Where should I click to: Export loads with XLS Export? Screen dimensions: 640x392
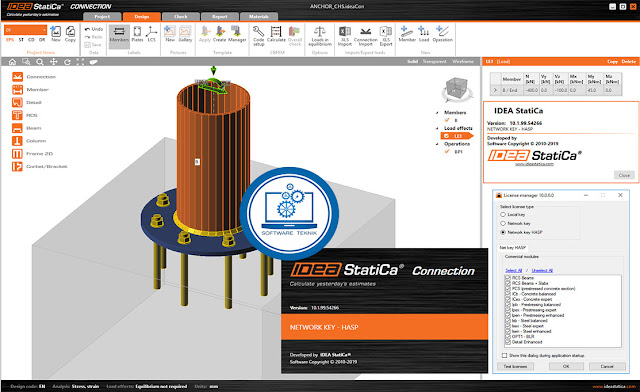pyautogui.click(x=386, y=36)
